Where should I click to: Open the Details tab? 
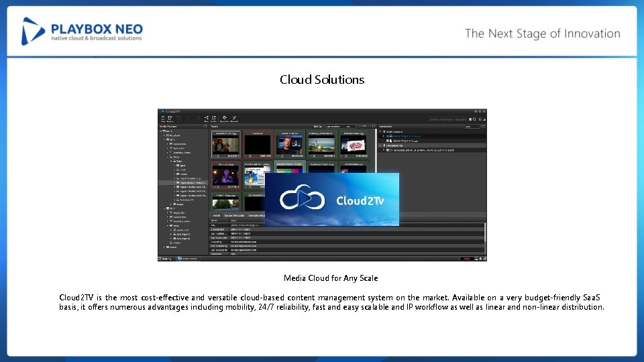click(217, 215)
